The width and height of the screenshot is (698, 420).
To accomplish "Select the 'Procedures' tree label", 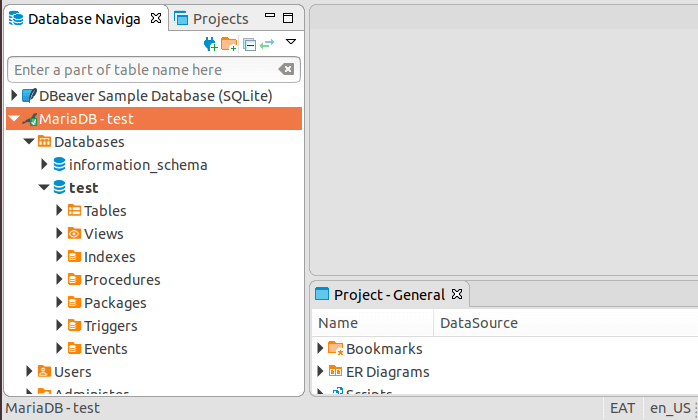I will click(x=122, y=280).
